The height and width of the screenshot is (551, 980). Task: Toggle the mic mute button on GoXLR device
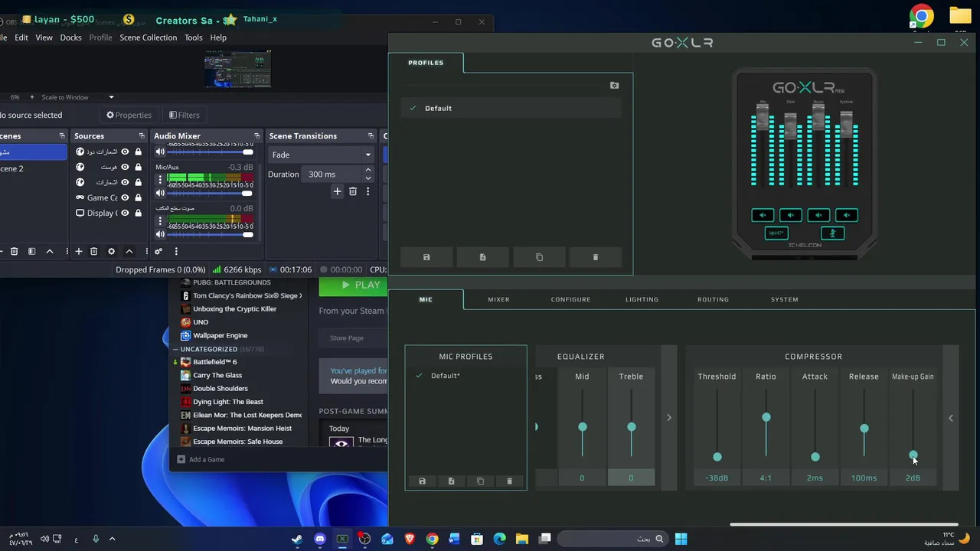832,233
